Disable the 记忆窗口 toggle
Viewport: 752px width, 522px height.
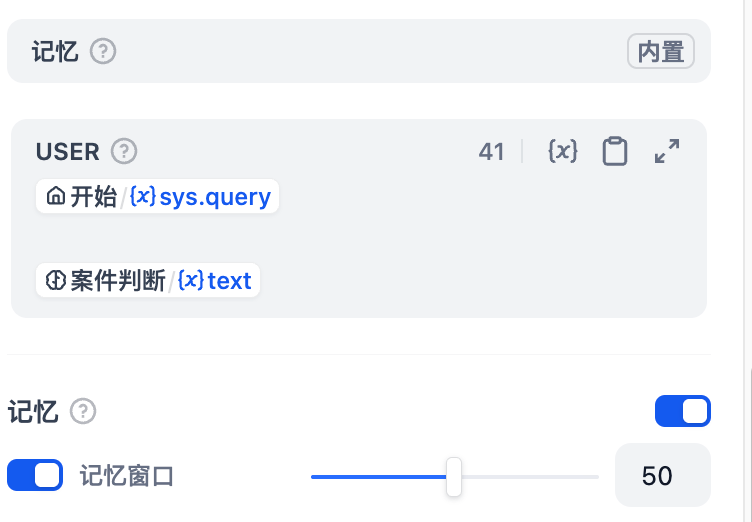35,475
